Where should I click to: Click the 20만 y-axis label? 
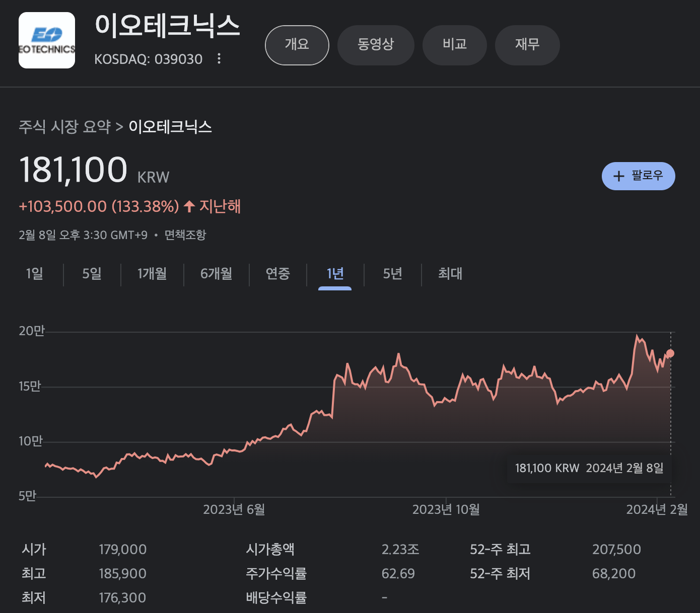click(x=32, y=331)
